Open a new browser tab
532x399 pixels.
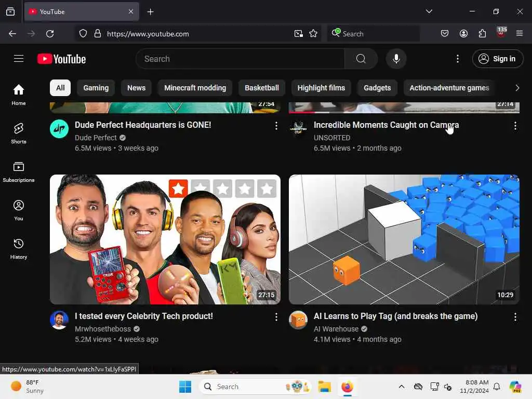(x=150, y=12)
